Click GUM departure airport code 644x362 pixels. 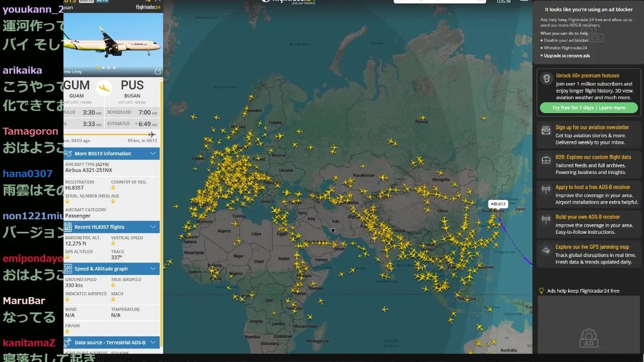76,85
